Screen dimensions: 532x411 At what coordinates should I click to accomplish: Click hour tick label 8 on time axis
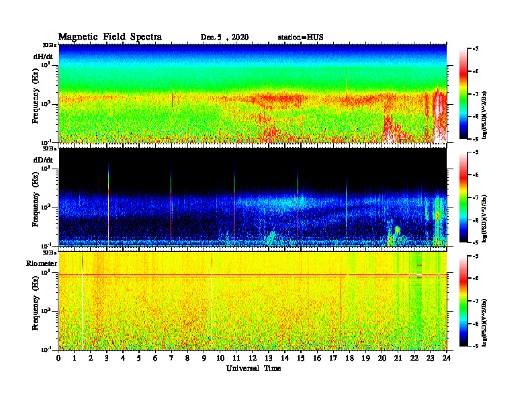[x=187, y=358]
